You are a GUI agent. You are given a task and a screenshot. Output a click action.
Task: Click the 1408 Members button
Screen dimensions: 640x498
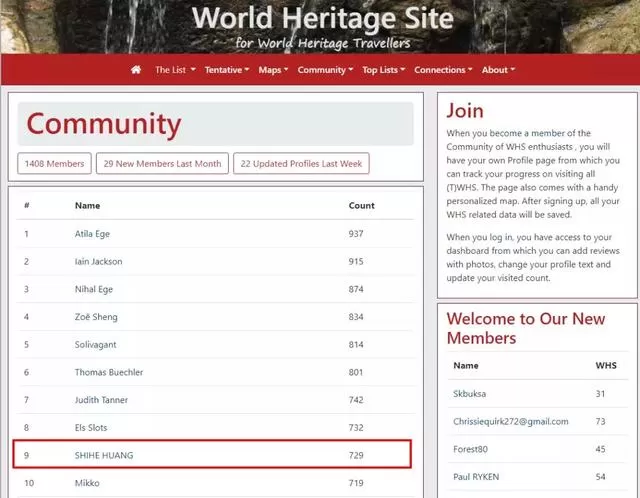pos(54,163)
